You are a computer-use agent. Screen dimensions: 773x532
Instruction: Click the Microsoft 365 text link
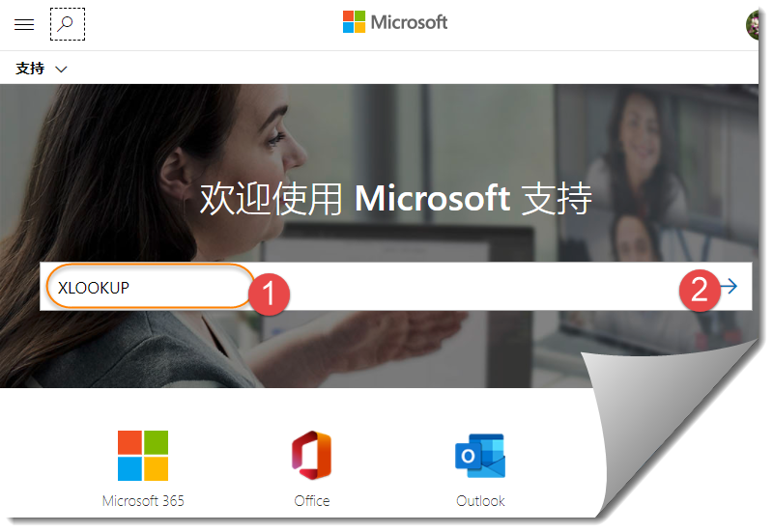coord(143,501)
